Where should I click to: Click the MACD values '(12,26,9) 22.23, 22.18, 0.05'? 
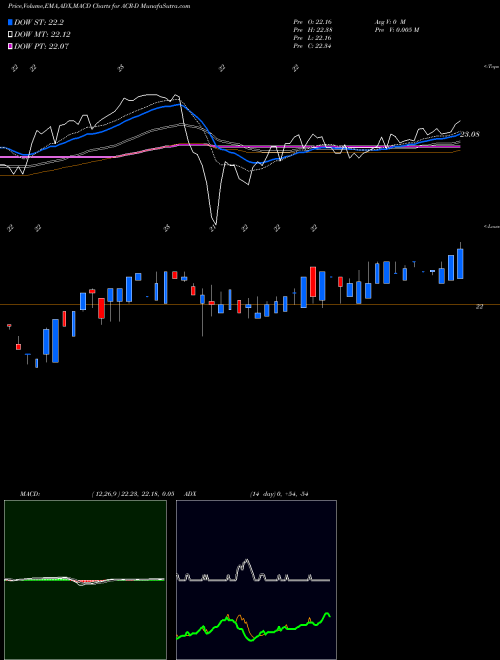coord(133,494)
